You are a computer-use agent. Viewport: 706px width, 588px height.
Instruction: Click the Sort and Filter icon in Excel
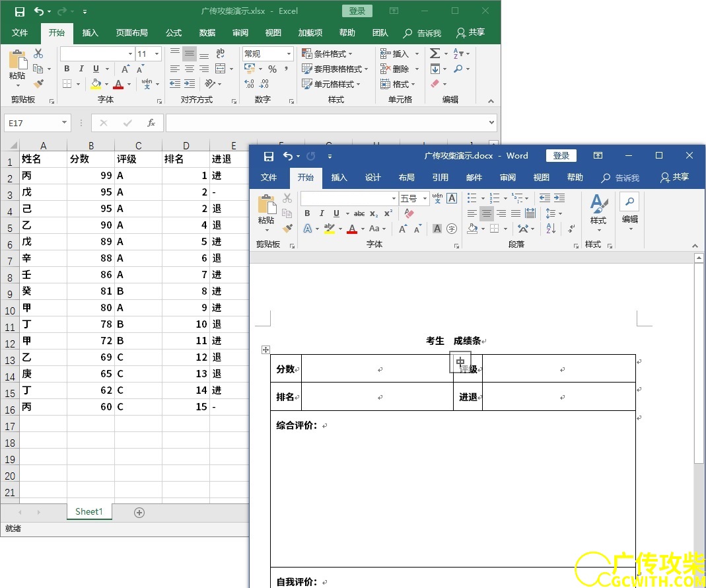pyautogui.click(x=458, y=54)
